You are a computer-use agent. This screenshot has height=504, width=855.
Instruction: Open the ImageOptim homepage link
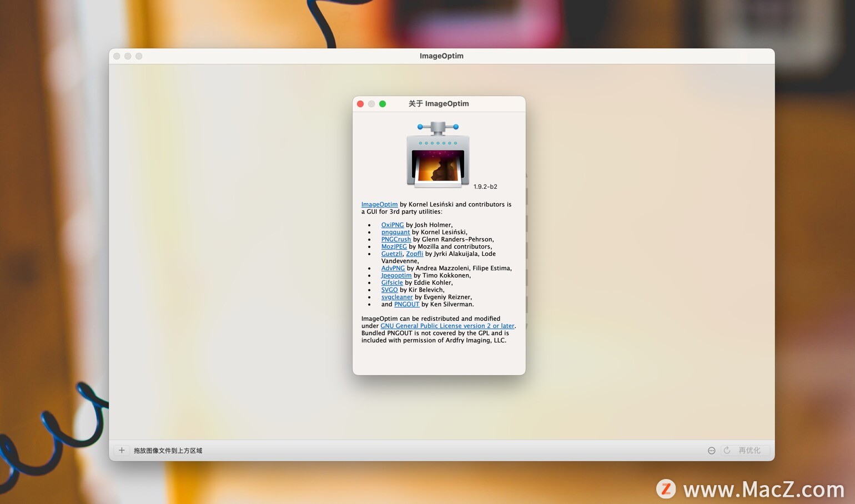(x=379, y=204)
